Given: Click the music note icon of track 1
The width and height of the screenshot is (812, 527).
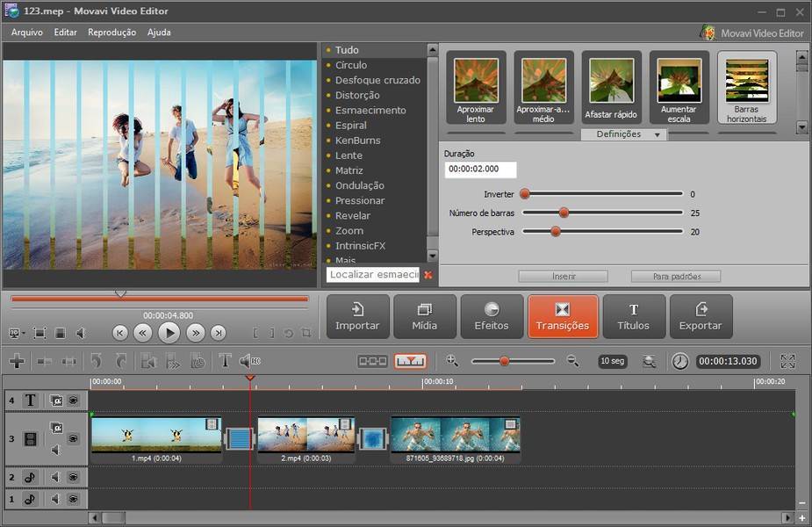Looking at the screenshot, I should (x=30, y=499).
